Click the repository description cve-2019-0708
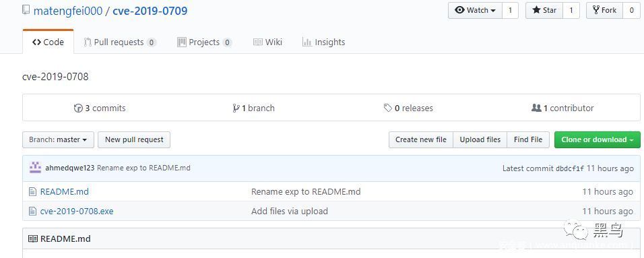This screenshot has width=644, height=258. pos(55,76)
